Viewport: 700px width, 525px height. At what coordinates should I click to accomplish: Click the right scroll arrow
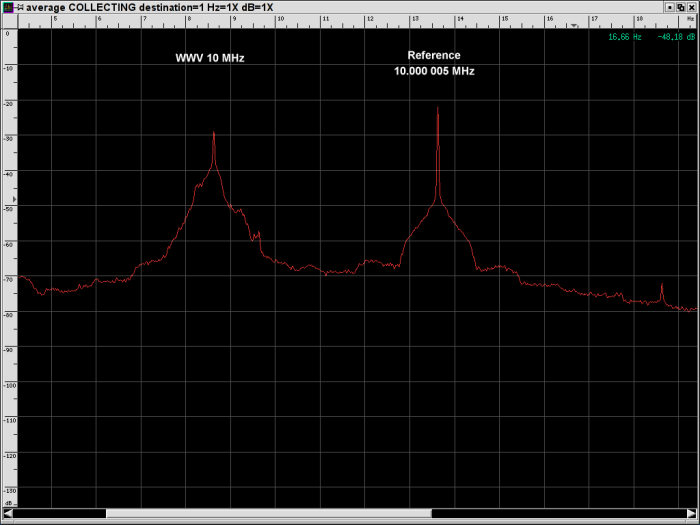692,513
